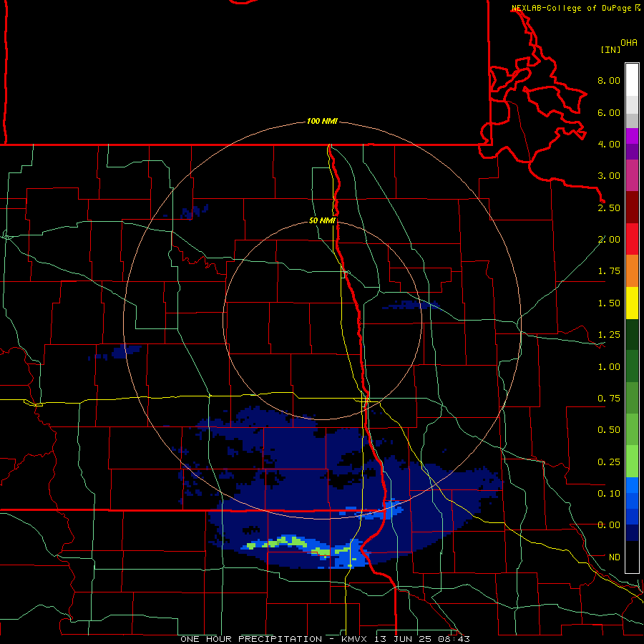Pick the black ND swatch at scale bottom

coord(632,557)
